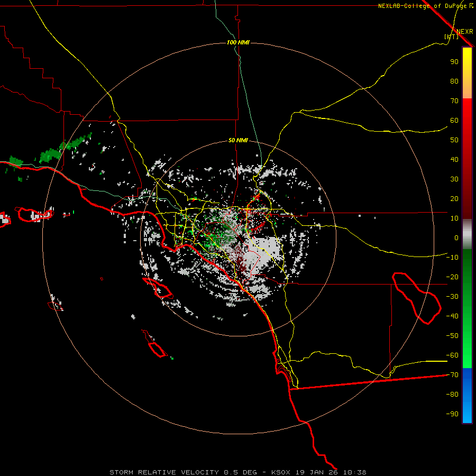Click the 90 value on velocity scale
Viewport: 476px width, 476px height.
454,62
